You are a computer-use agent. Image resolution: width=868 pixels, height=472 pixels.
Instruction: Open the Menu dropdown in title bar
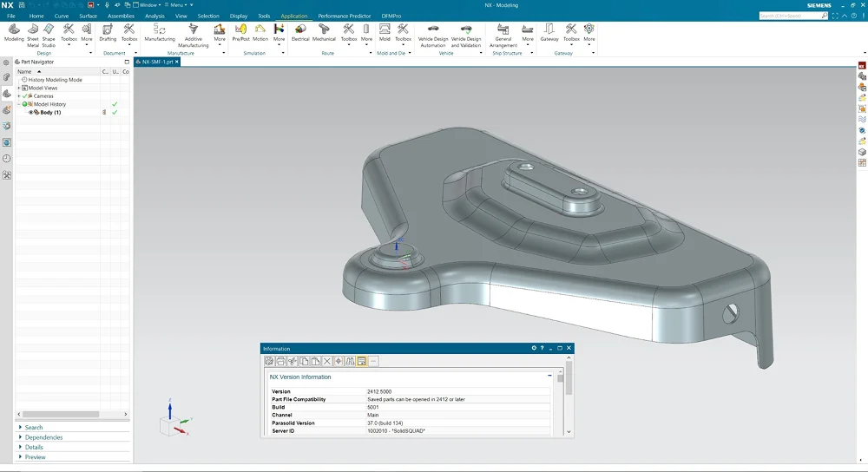coord(176,4)
